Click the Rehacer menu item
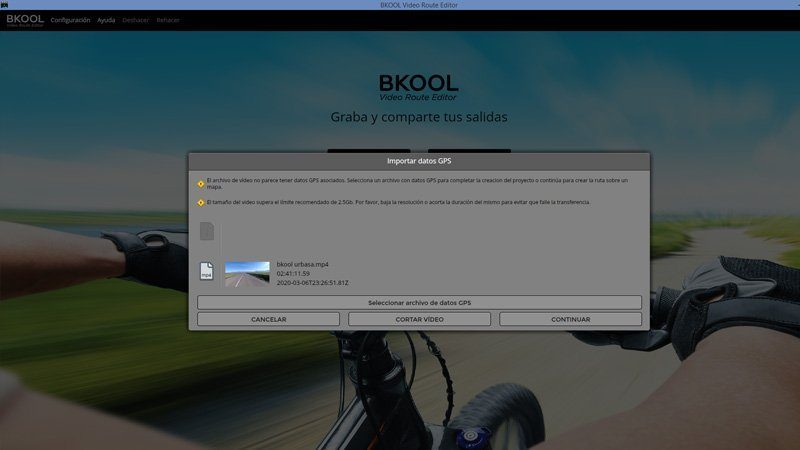 168,20
